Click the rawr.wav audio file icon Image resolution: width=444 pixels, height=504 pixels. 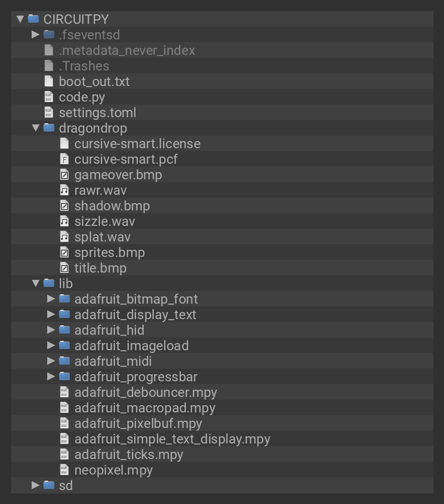[64, 190]
